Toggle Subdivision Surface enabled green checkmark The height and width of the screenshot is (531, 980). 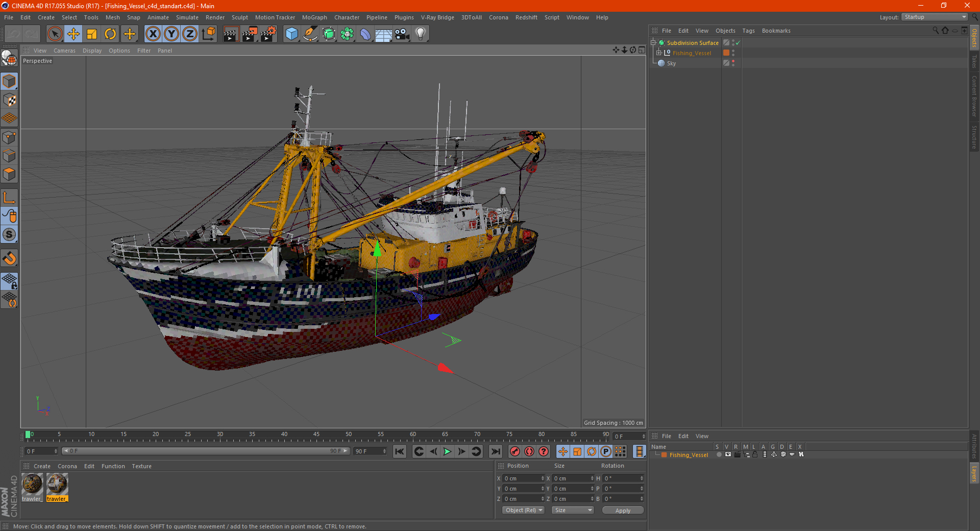[x=738, y=43]
